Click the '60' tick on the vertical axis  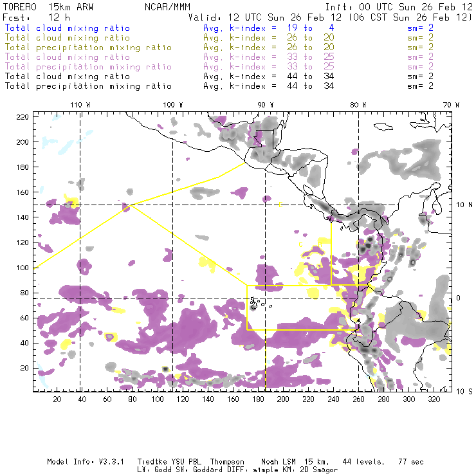[24, 318]
